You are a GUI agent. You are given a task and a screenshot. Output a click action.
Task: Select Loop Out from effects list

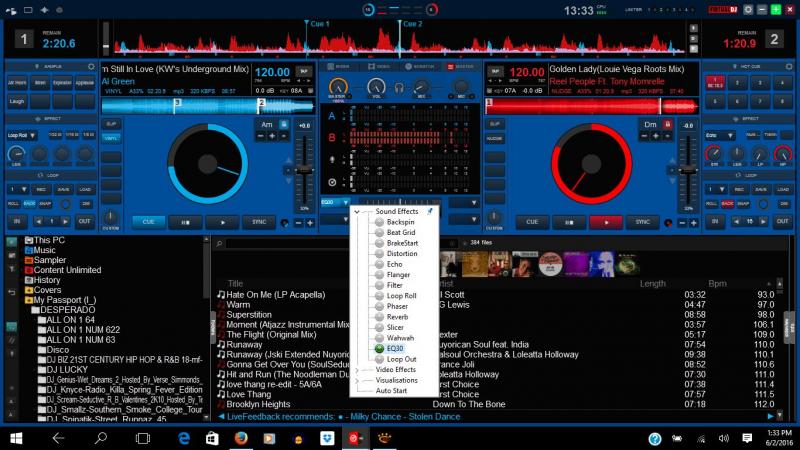(x=402, y=359)
